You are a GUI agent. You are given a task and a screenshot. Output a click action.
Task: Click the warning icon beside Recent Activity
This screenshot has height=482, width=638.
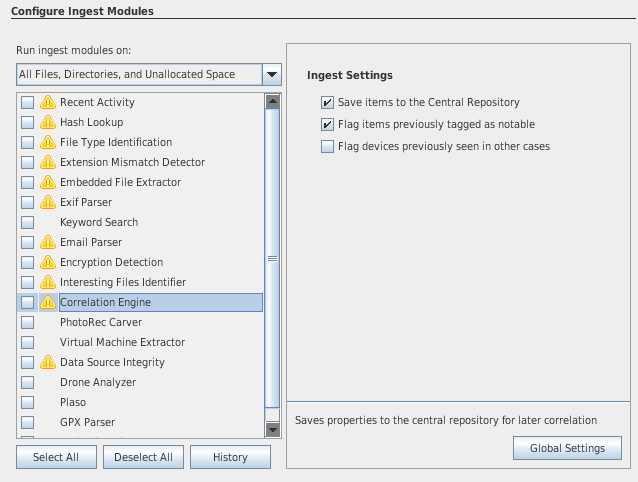[x=47, y=102]
